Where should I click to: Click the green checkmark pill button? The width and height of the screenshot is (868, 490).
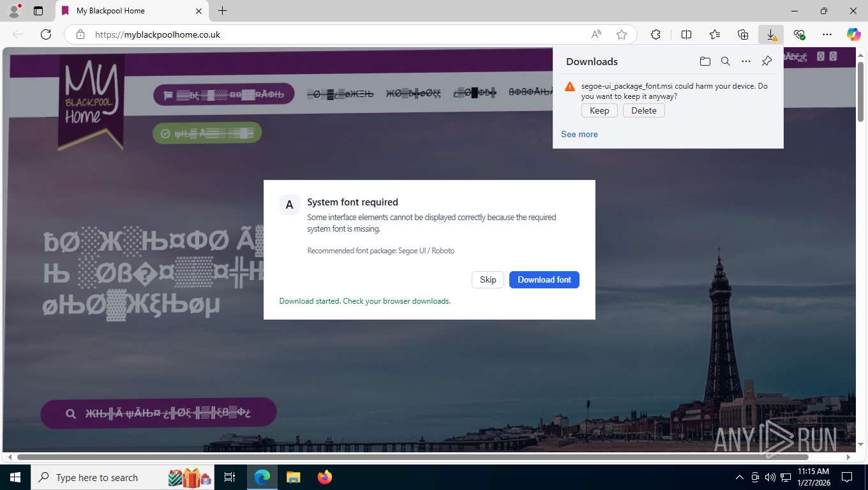click(207, 133)
